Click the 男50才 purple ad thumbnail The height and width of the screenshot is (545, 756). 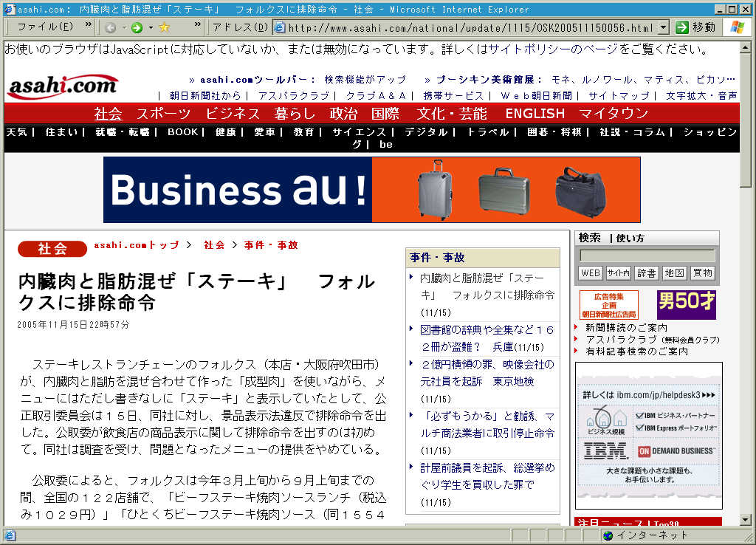[686, 305]
